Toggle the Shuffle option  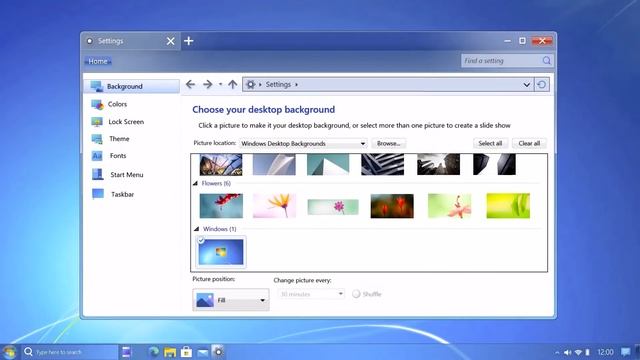[x=356, y=294]
